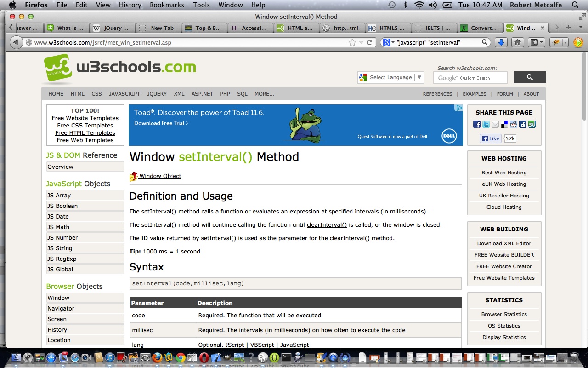Open the History menu in the menu bar
The height and width of the screenshot is (368, 588).
tap(130, 5)
